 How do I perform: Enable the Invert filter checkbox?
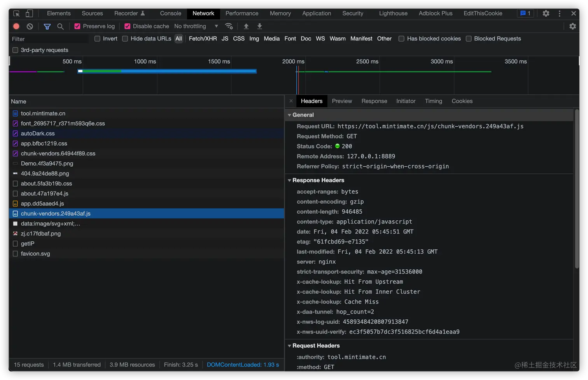click(x=97, y=39)
